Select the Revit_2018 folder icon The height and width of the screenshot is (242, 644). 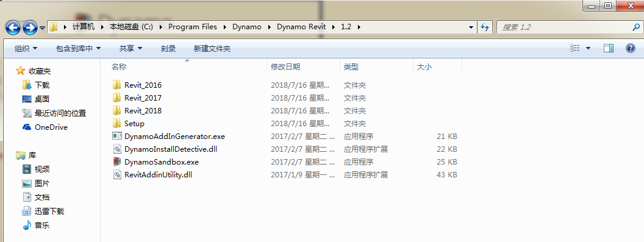click(117, 110)
